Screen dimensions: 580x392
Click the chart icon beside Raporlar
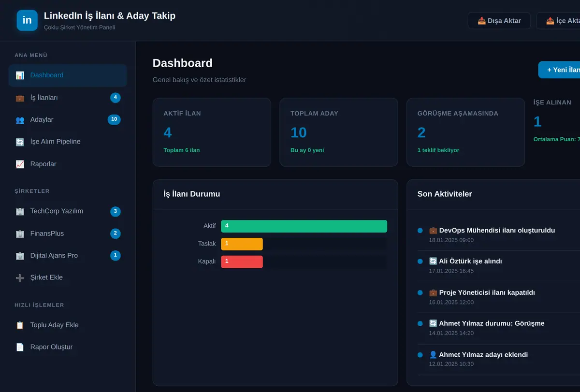click(20, 164)
